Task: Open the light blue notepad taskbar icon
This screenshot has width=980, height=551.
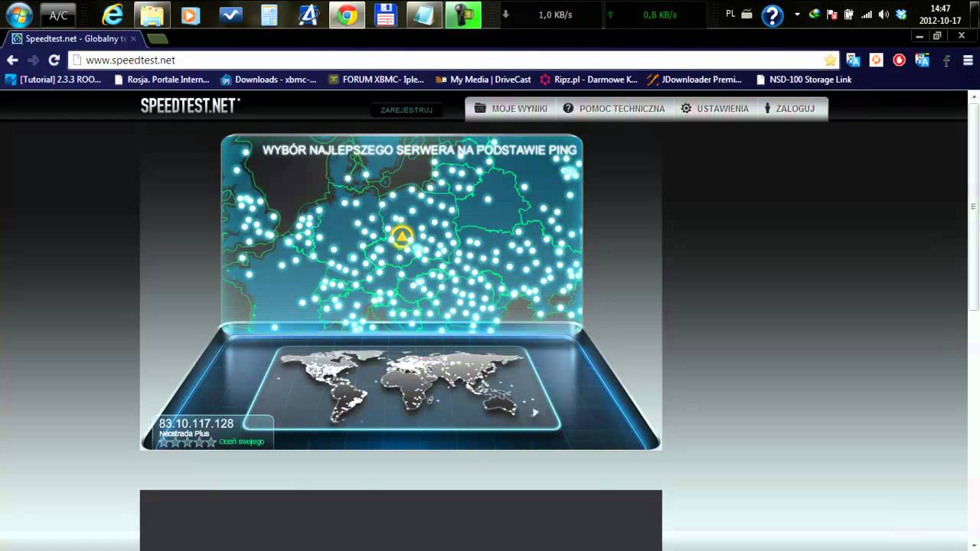Action: click(x=425, y=15)
